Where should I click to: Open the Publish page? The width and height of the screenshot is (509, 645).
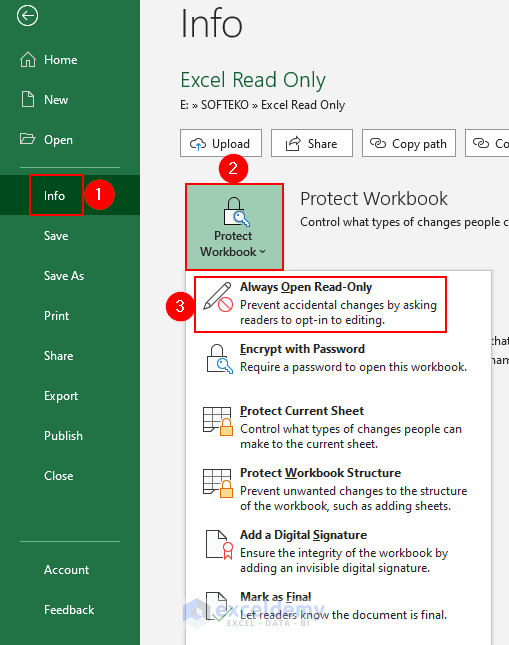tap(70, 435)
